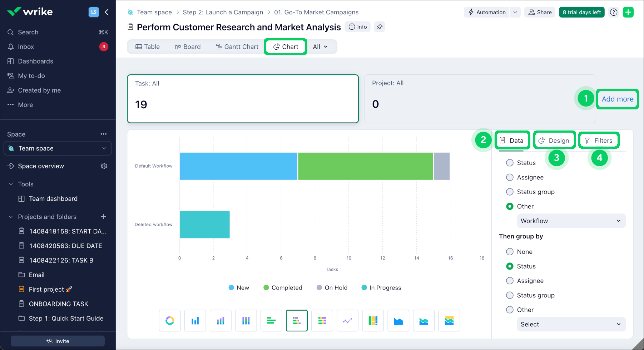Switch to the Gantt Chart tab

tap(237, 47)
